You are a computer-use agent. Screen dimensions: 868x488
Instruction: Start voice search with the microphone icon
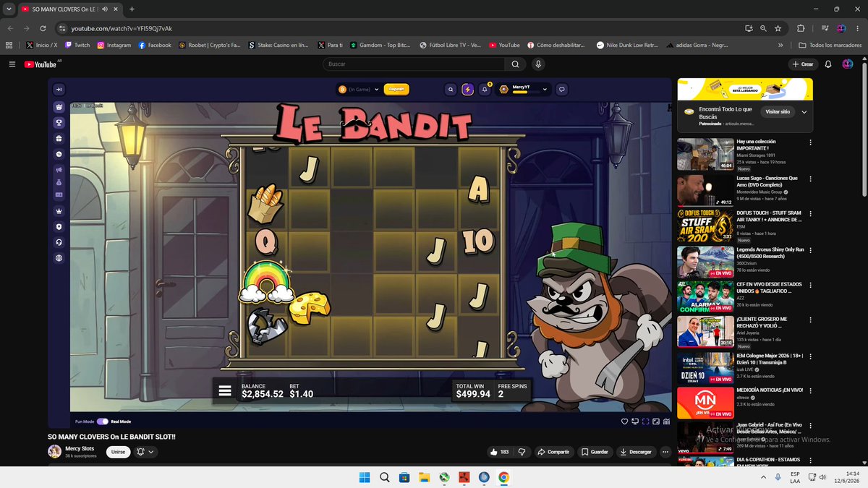click(538, 64)
